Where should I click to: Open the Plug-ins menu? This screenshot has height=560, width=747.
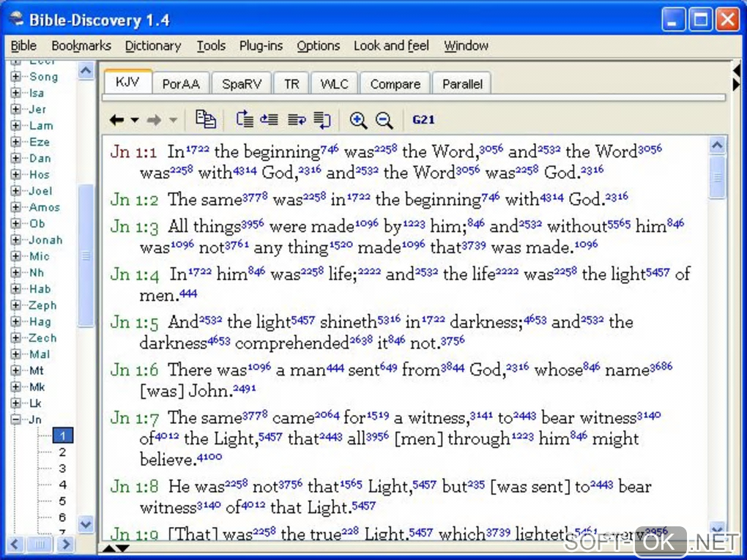click(x=261, y=45)
